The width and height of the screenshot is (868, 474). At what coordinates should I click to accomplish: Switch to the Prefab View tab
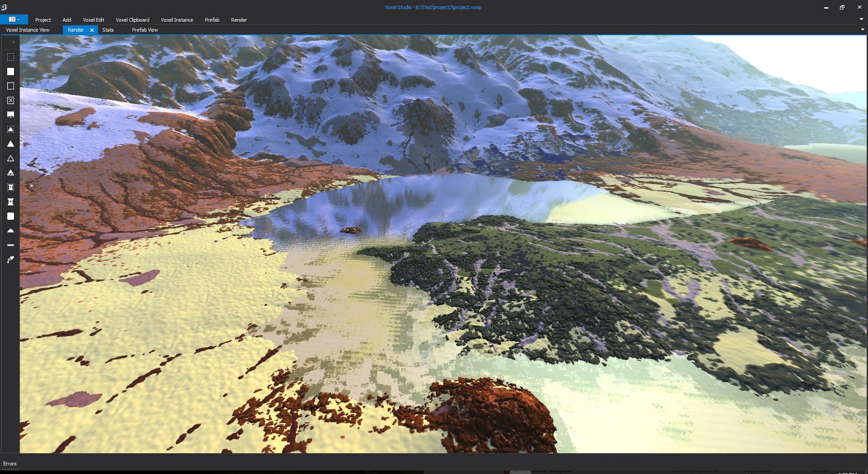click(x=145, y=30)
